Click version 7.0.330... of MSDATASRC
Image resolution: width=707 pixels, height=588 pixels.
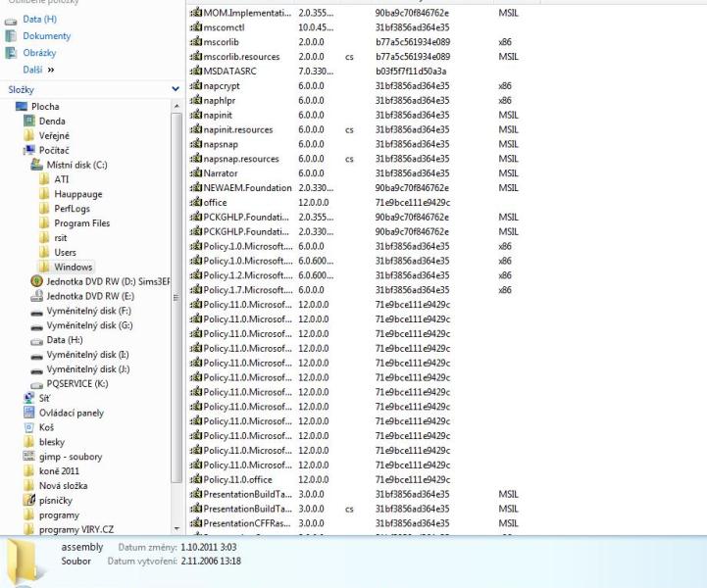316,71
